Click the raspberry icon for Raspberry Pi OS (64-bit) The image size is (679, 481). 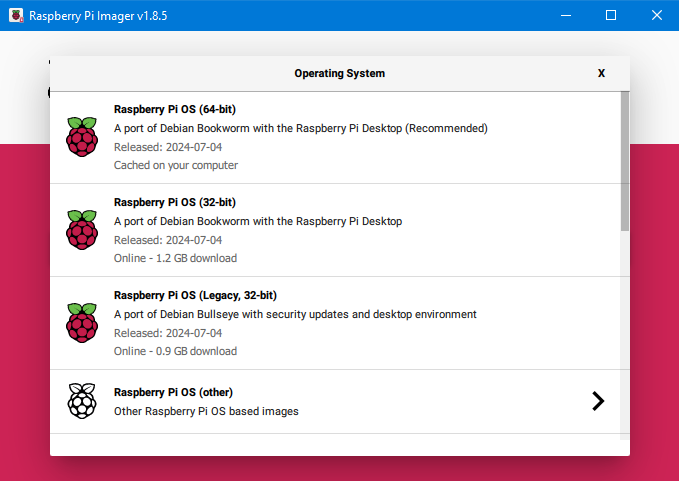coord(82,137)
